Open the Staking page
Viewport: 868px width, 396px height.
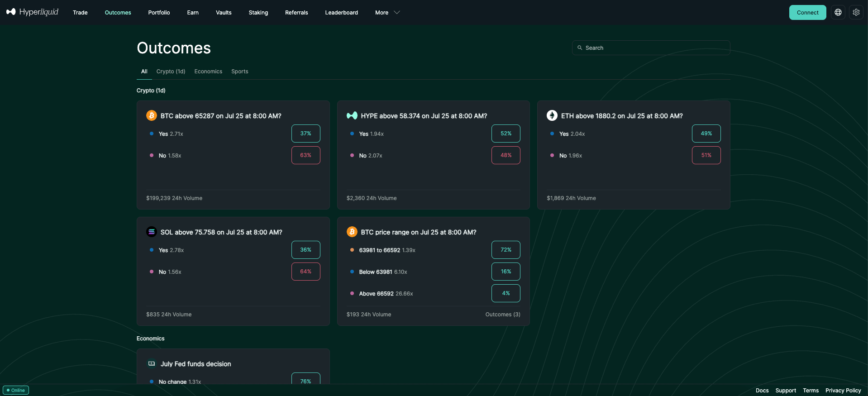coord(258,12)
